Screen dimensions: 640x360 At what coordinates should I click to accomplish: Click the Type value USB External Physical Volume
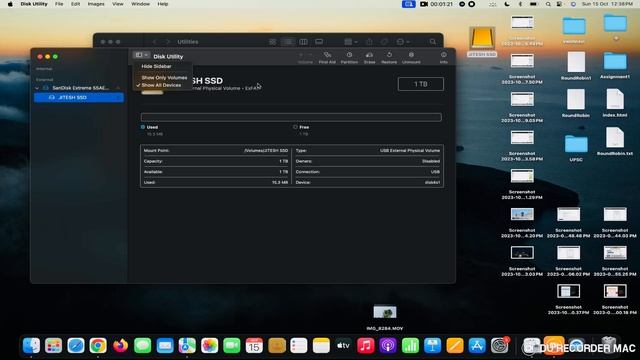click(x=410, y=151)
